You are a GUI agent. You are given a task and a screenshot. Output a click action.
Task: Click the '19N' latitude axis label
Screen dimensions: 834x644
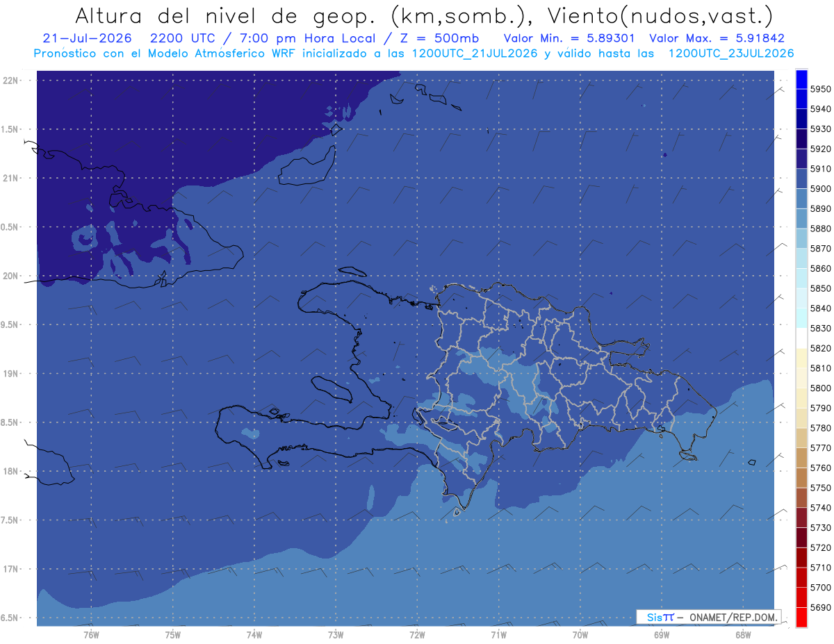coord(10,374)
